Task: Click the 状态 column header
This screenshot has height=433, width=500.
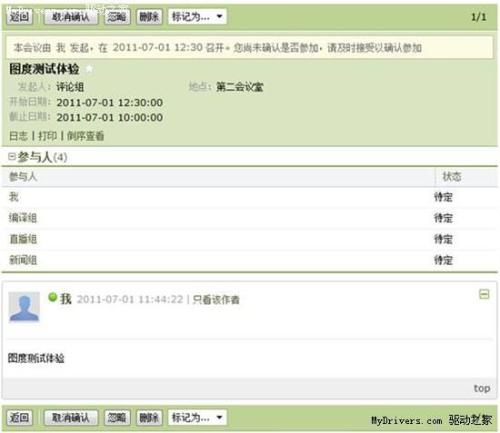Action: coord(452,176)
